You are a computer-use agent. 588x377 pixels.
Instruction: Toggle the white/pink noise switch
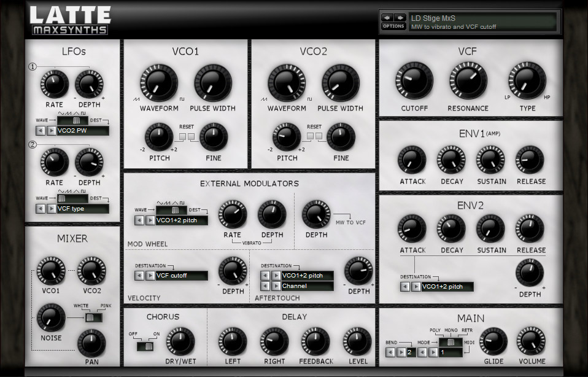[93, 317]
